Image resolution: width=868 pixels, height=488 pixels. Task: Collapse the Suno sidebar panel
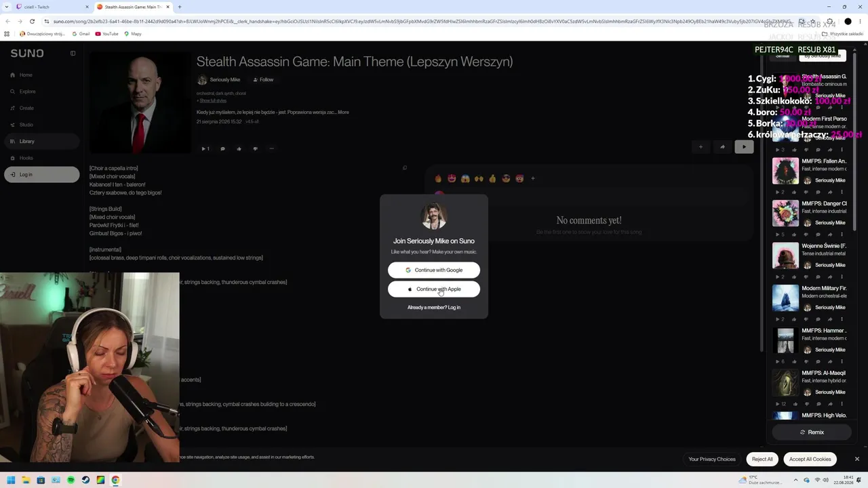pyautogui.click(x=73, y=53)
